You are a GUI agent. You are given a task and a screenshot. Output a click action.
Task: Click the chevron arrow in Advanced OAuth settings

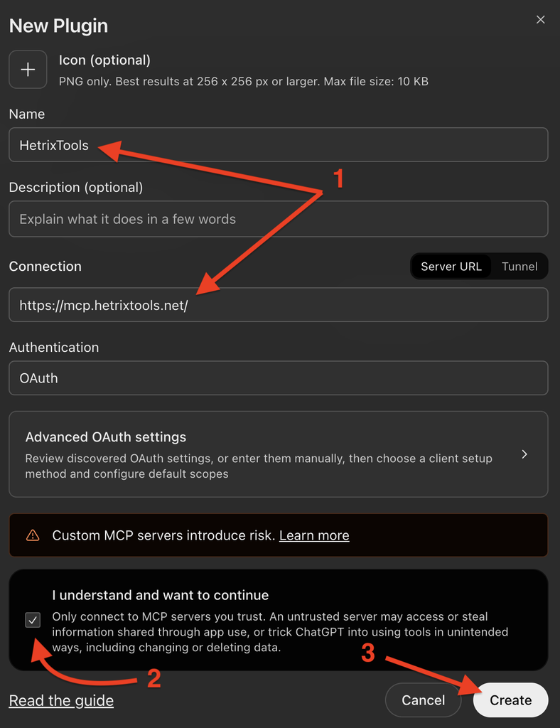524,454
